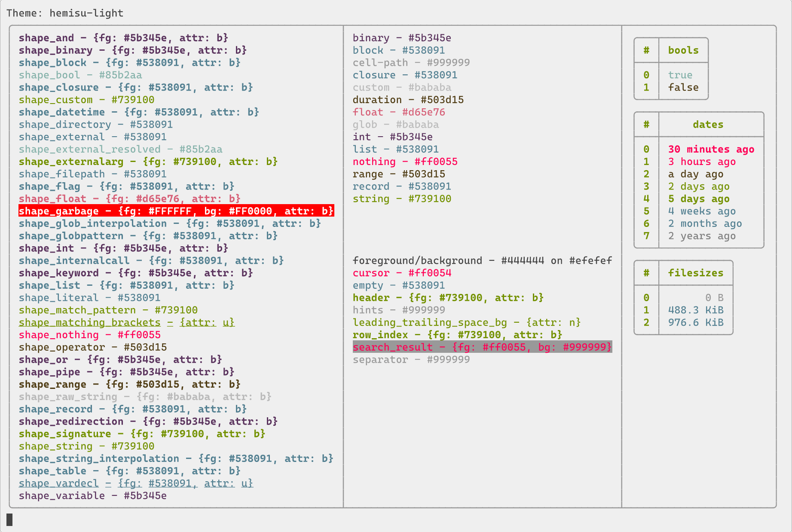The height and width of the screenshot is (532, 792).
Task: Select the '4 weeks ago' date cell
Action: coord(702,211)
